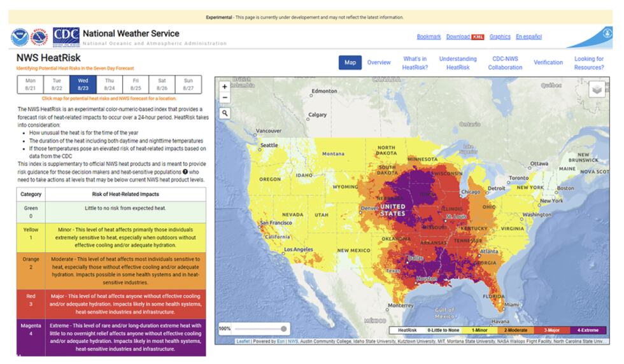Click the Bookmark link
Screen dimensions: 624x364
[429, 37]
